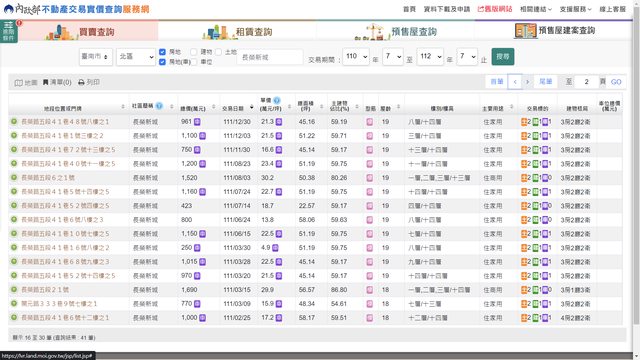Click the page number field showing 2
Image resolution: width=640 pixels, height=360 pixels.
pos(586,82)
